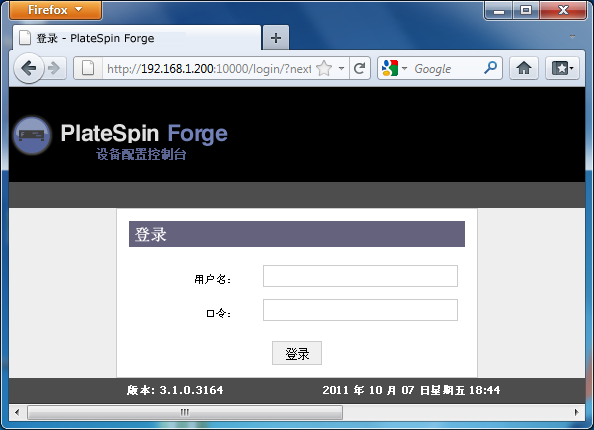Open the Firefox application menu
The width and height of the screenshot is (594, 430).
pyautogui.click(x=55, y=10)
